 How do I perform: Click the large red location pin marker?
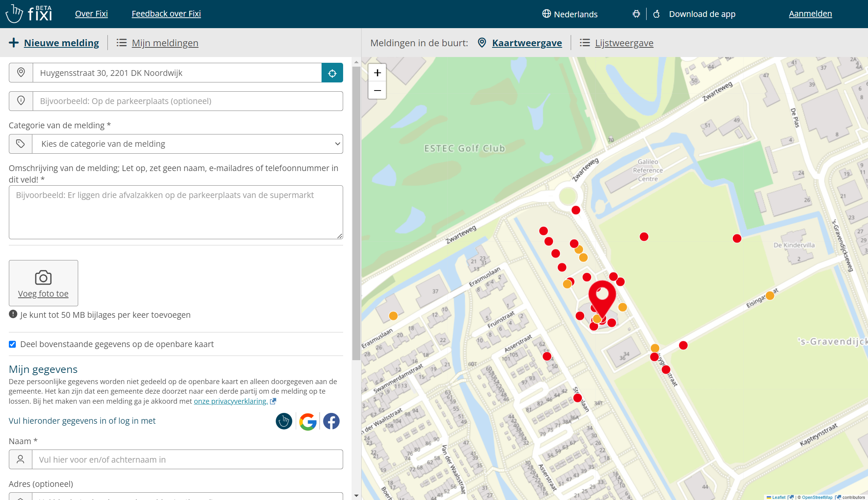(602, 299)
